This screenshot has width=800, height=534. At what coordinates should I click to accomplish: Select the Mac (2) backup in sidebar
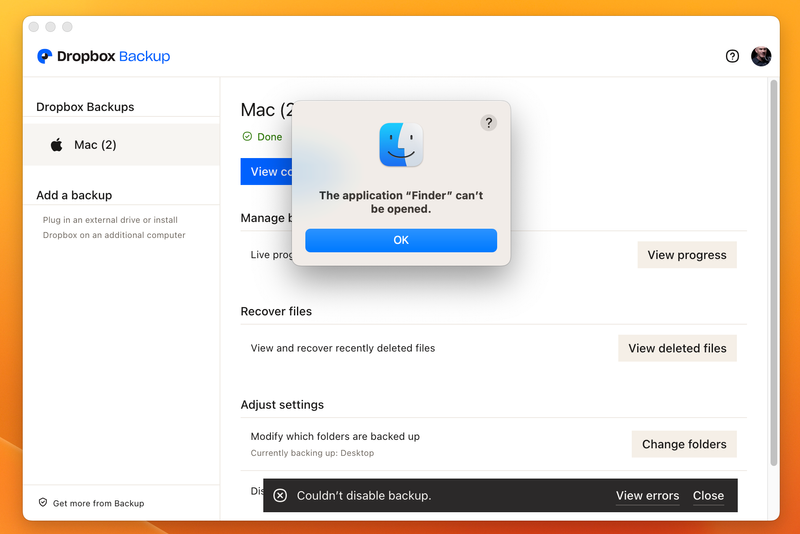[x=122, y=145]
